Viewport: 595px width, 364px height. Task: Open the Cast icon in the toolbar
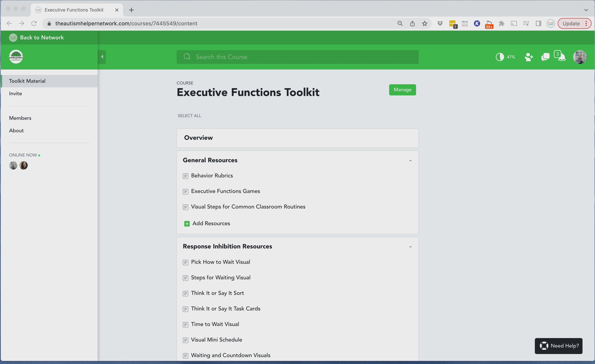click(x=514, y=23)
